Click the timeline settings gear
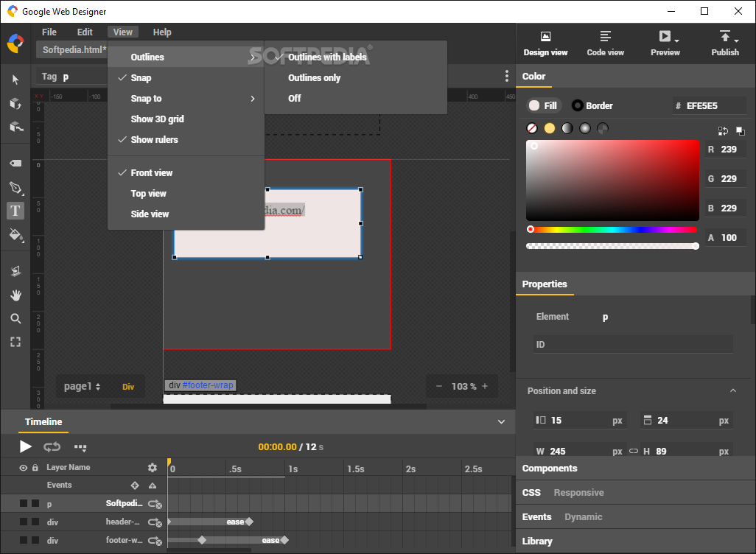Image resolution: width=756 pixels, height=554 pixels. click(153, 468)
